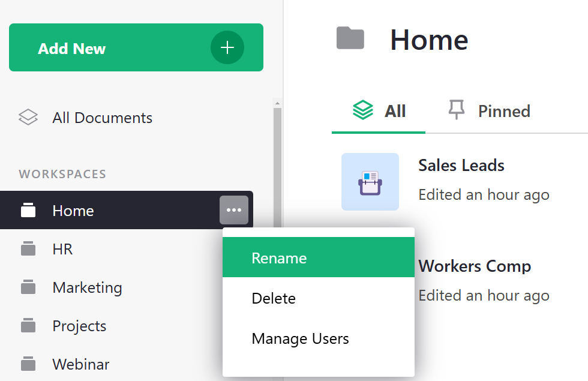The image size is (588, 381).
Task: Click the folder icon beside the Home heading
Action: tap(350, 38)
